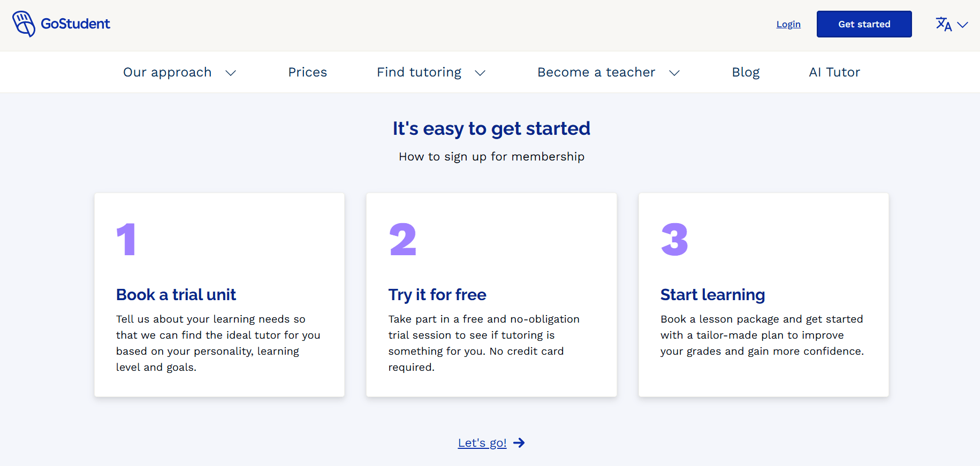This screenshot has width=980, height=466.
Task: Click the GoStudent logo icon
Action: [24, 24]
